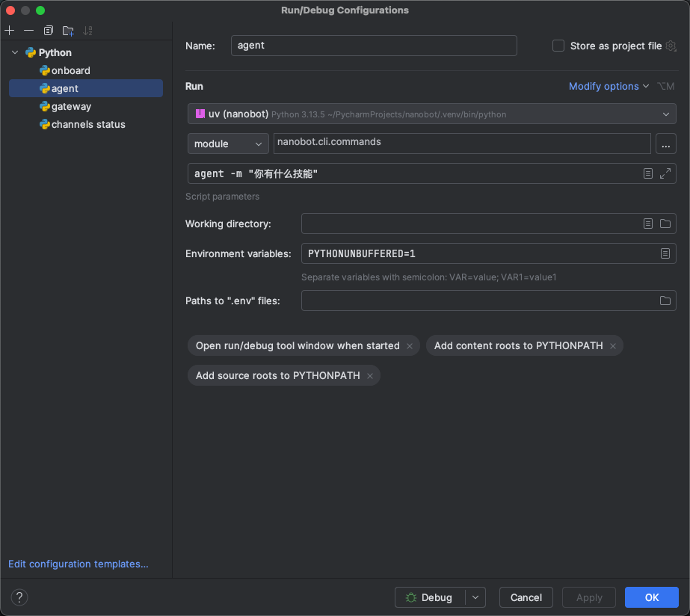The image size is (690, 616).
Task: Remove the Add source roots to PYTHONPATH tag
Action: (x=370, y=376)
